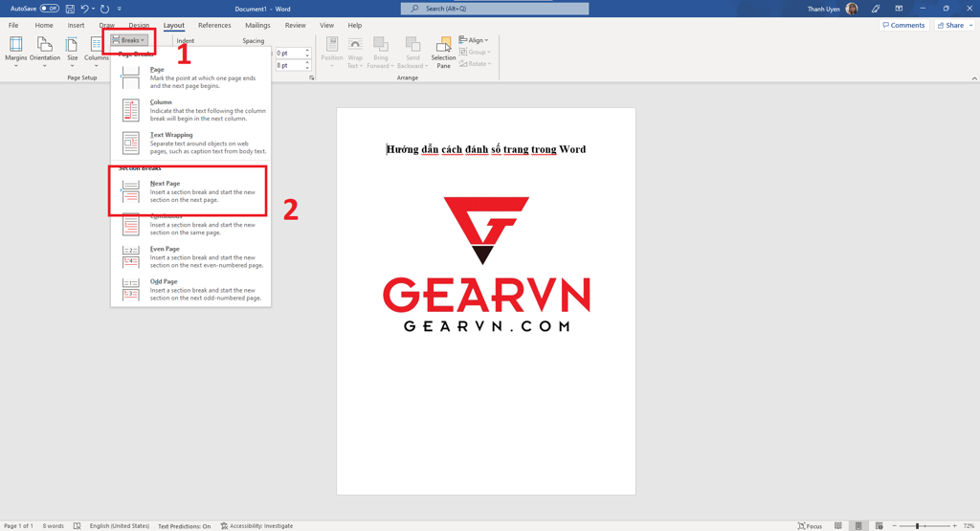The width and height of the screenshot is (980, 531).
Task: Click the Undo icon
Action: click(84, 9)
